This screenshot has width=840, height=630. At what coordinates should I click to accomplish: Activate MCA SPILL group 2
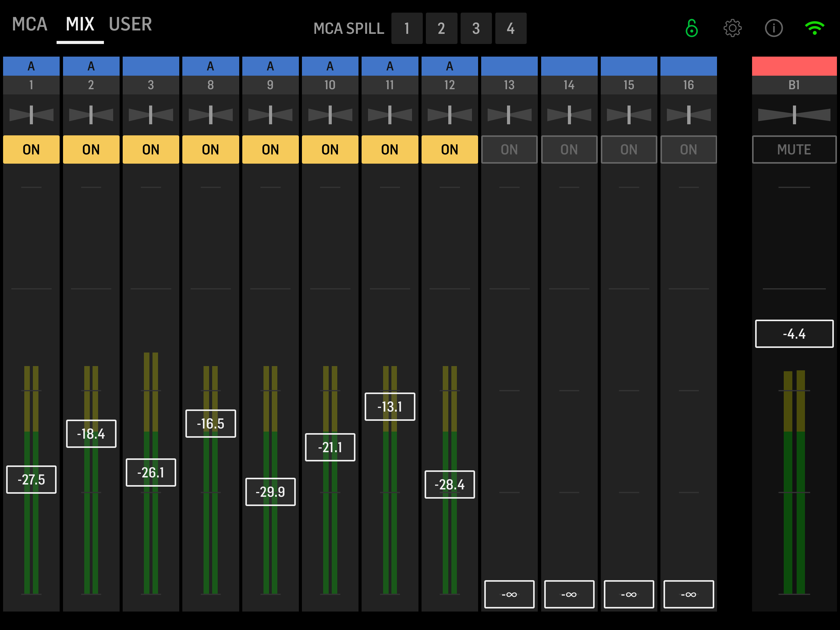click(441, 28)
